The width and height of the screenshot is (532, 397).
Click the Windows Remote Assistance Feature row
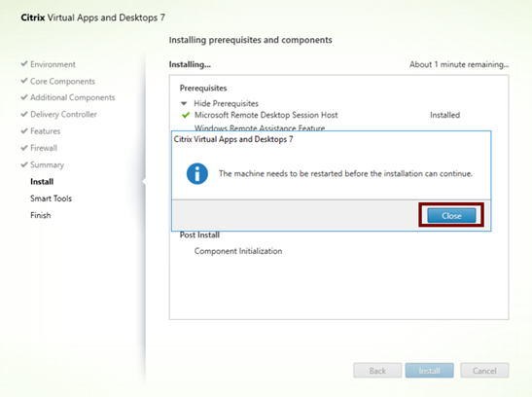(260, 127)
